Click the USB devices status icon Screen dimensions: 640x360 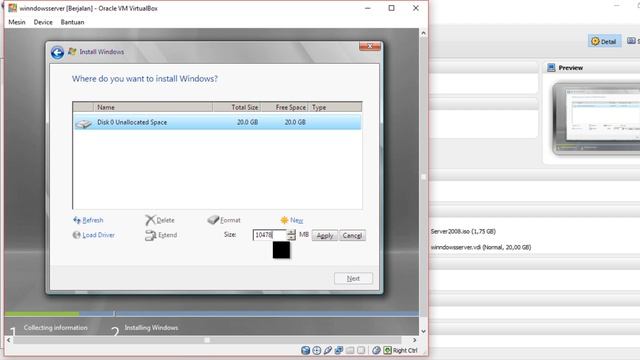point(328,350)
